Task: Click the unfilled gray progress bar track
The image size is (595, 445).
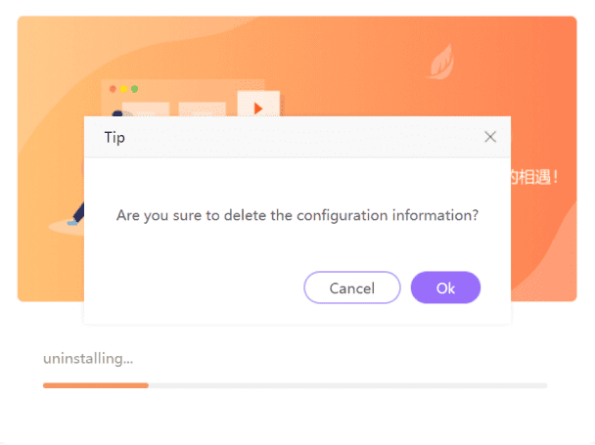Action: point(348,385)
